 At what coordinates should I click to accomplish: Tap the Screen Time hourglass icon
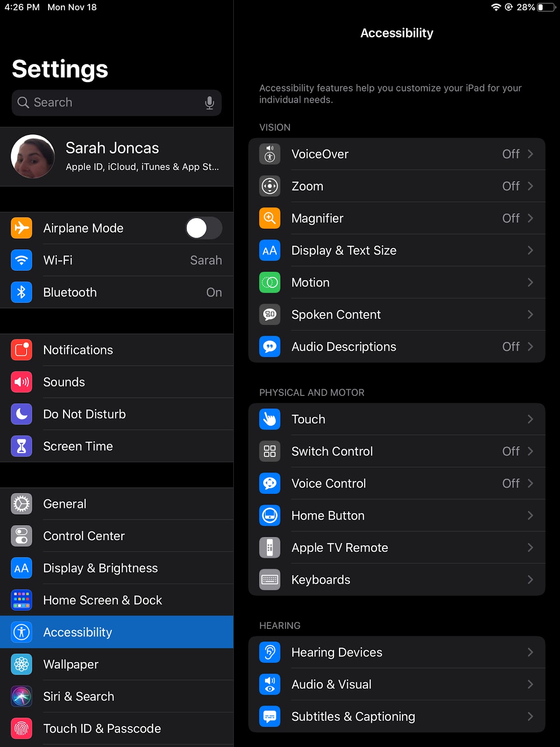click(x=21, y=446)
